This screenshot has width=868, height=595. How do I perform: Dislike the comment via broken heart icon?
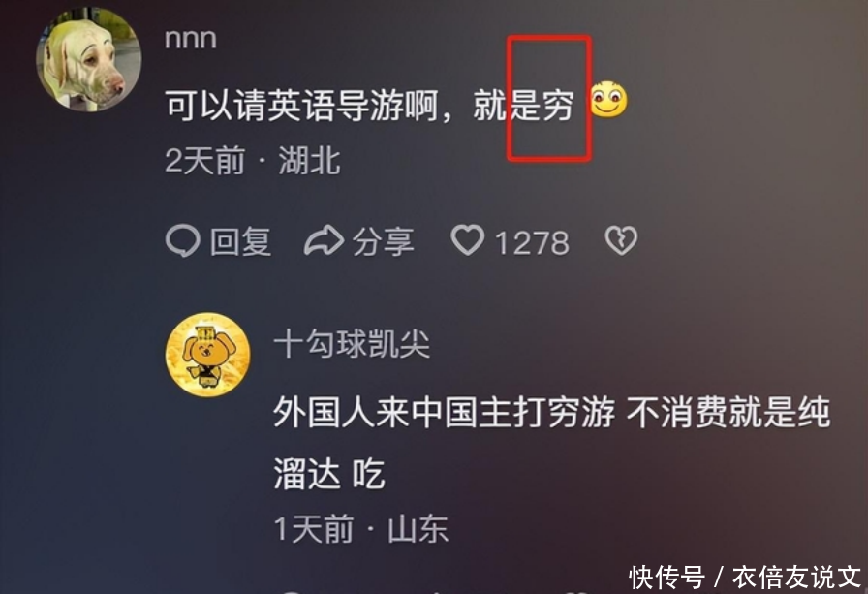(621, 241)
